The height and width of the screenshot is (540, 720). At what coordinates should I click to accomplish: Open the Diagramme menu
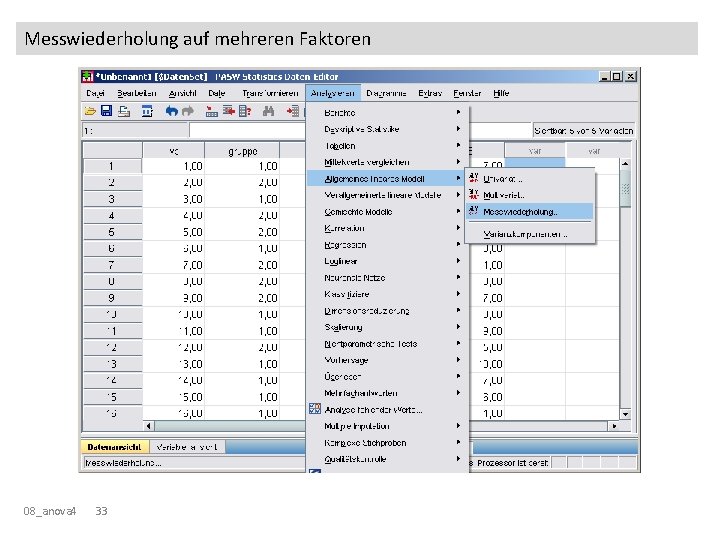coord(386,93)
